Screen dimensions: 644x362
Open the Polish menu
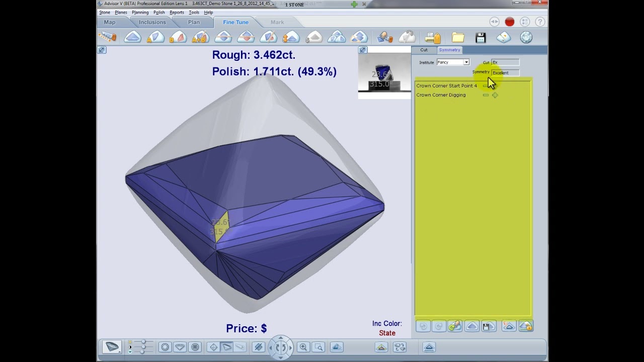[159, 12]
